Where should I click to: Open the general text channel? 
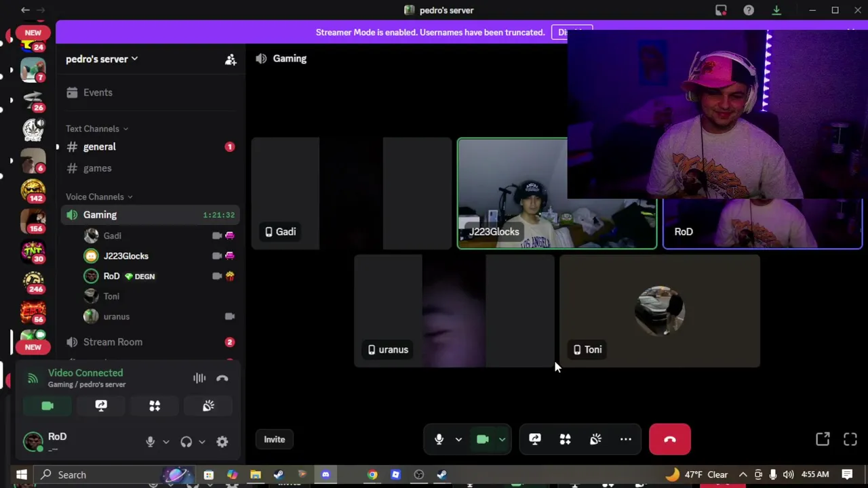click(x=149, y=147)
